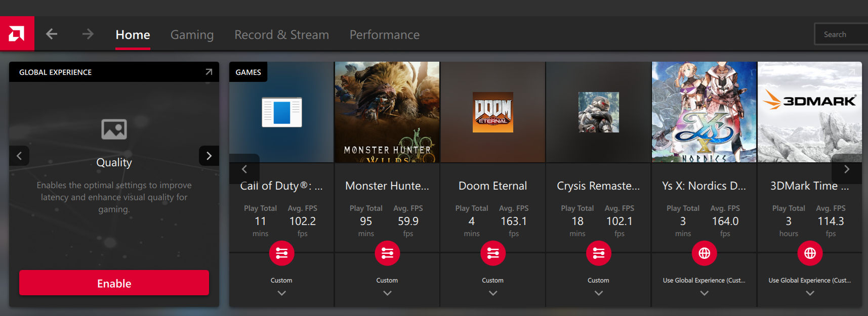
Task: Click Call of Duty custom settings icon
Action: pyautogui.click(x=282, y=253)
